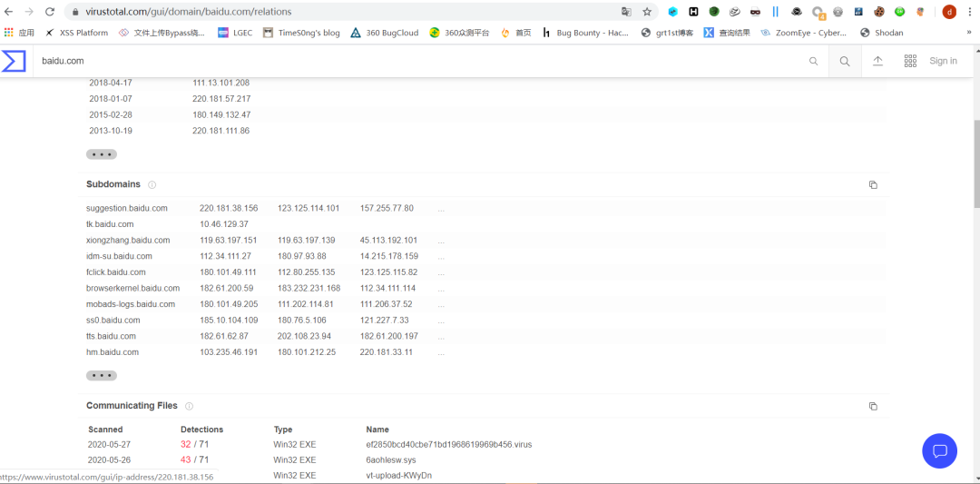Open the blue double-bar extension icon

click(x=776, y=11)
